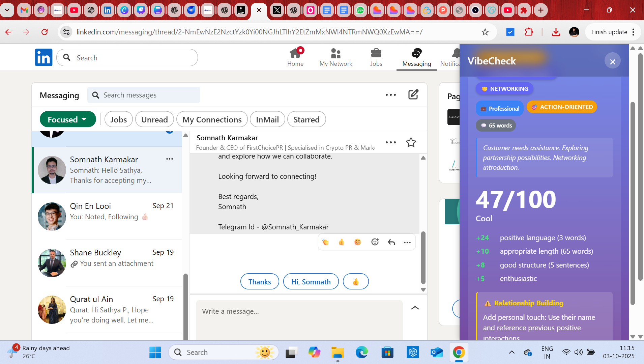Open the Jobs briefcase icon
The height and width of the screenshot is (364, 644).
coord(376,53)
